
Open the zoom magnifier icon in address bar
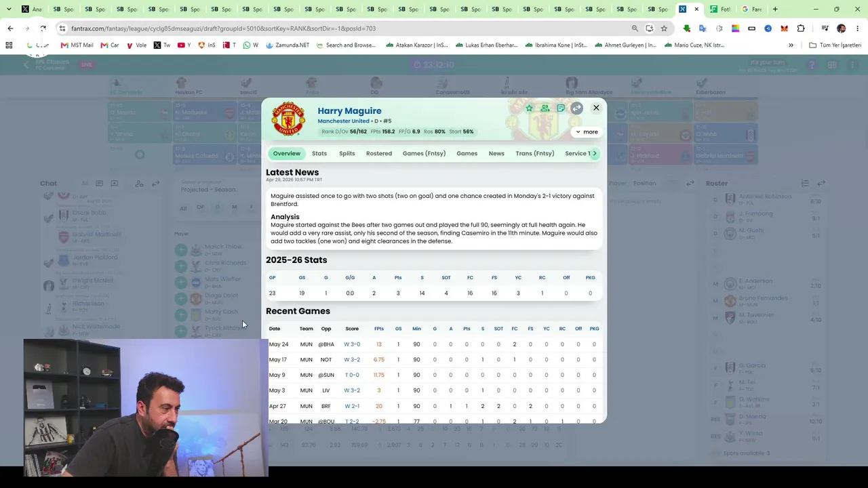coord(635,28)
